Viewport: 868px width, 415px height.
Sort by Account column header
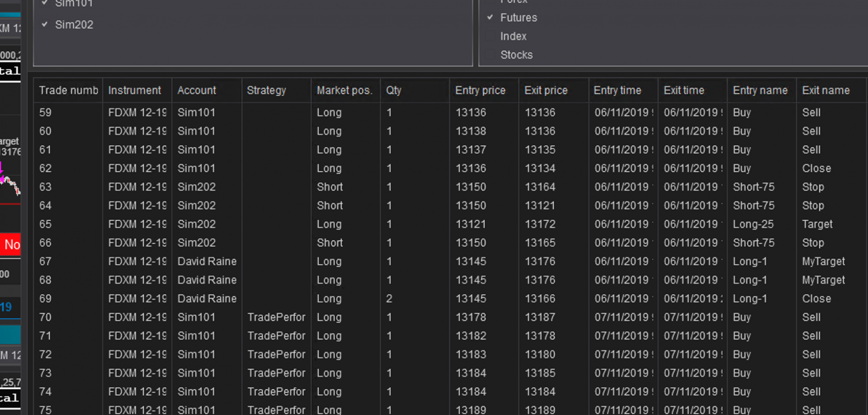coord(207,90)
